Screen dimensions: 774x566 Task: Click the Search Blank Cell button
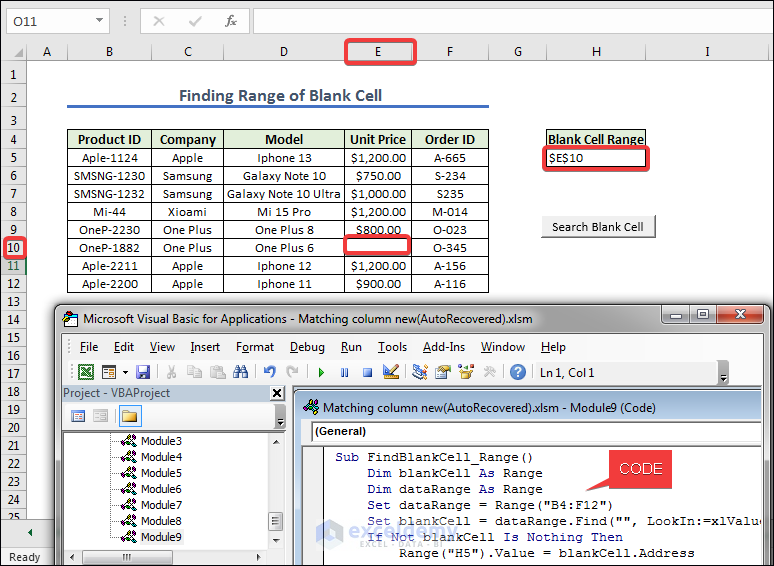(x=598, y=227)
